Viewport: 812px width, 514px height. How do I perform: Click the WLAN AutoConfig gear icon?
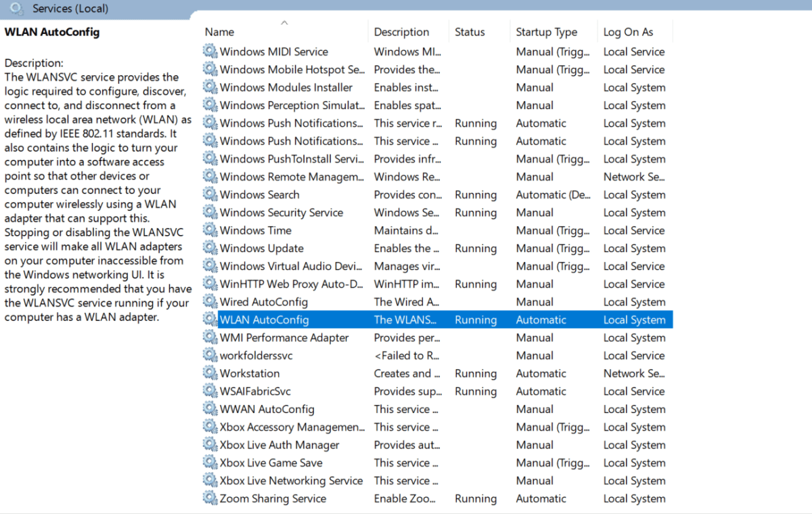tap(210, 320)
